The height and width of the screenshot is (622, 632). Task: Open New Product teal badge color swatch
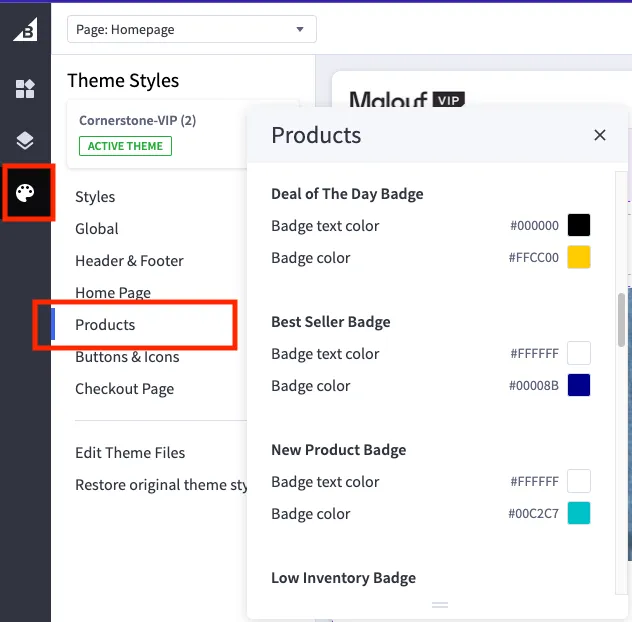click(x=579, y=513)
